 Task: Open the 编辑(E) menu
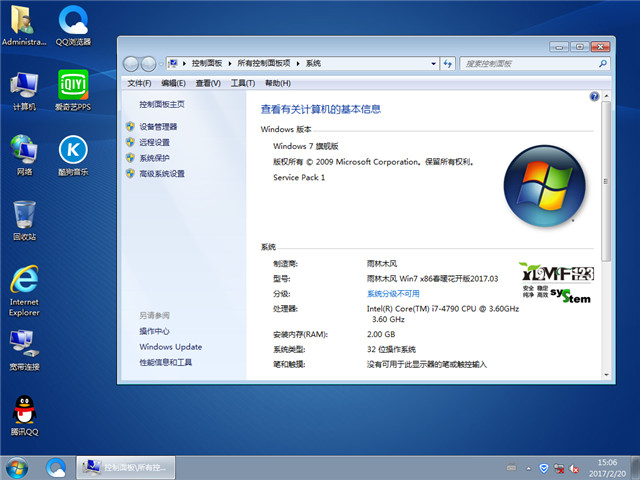pos(173,83)
